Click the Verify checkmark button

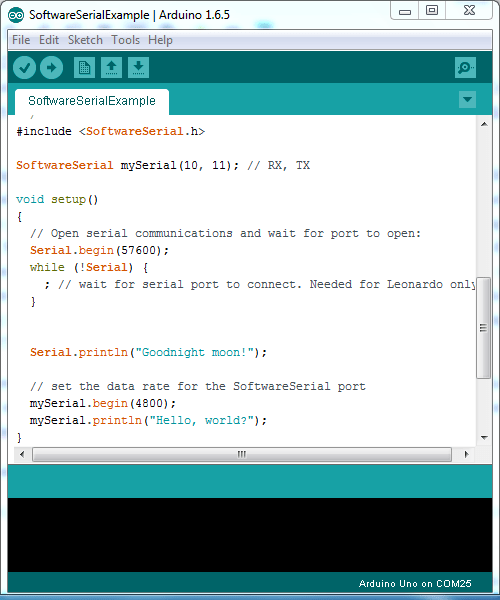[x=24, y=68]
